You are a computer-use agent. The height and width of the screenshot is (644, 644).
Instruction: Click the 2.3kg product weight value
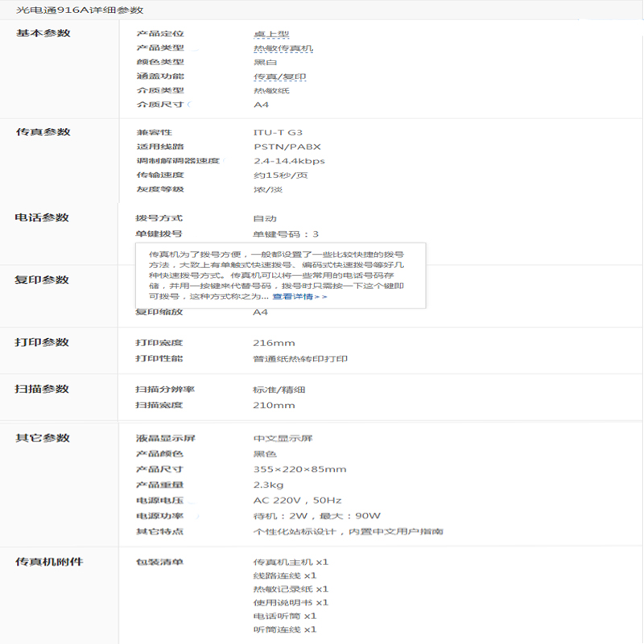(269, 485)
